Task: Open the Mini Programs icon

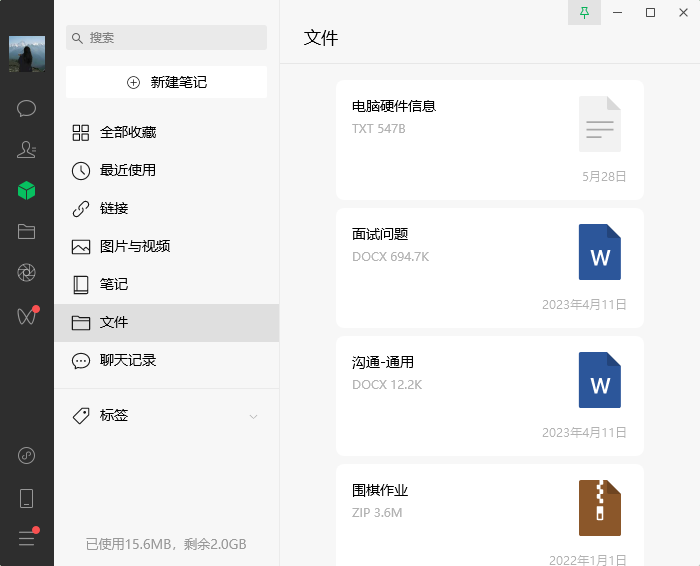Action: tap(26, 455)
